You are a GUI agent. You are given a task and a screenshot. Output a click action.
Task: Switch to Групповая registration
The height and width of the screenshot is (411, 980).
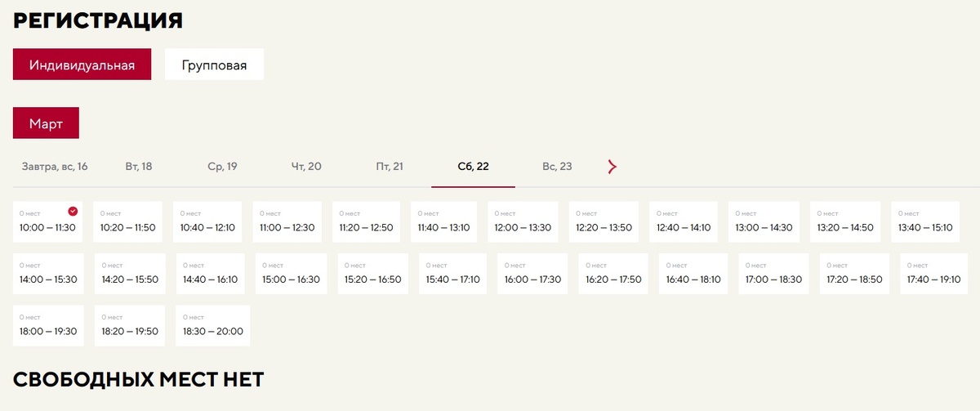click(x=214, y=65)
